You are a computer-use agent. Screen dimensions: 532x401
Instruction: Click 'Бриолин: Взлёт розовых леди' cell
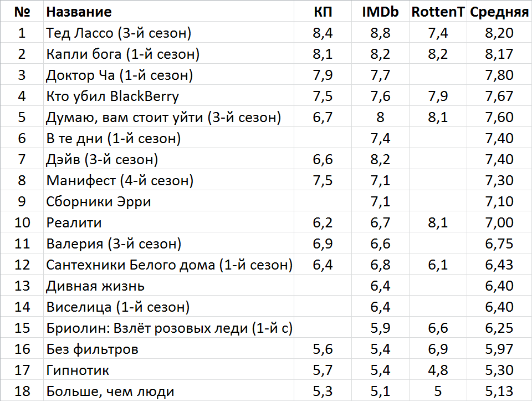coord(168,327)
